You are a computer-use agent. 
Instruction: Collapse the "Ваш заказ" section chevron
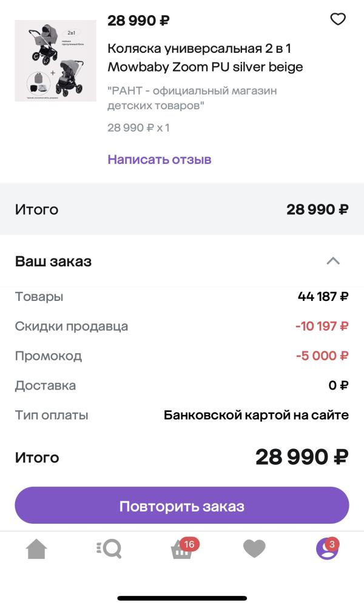point(333,262)
